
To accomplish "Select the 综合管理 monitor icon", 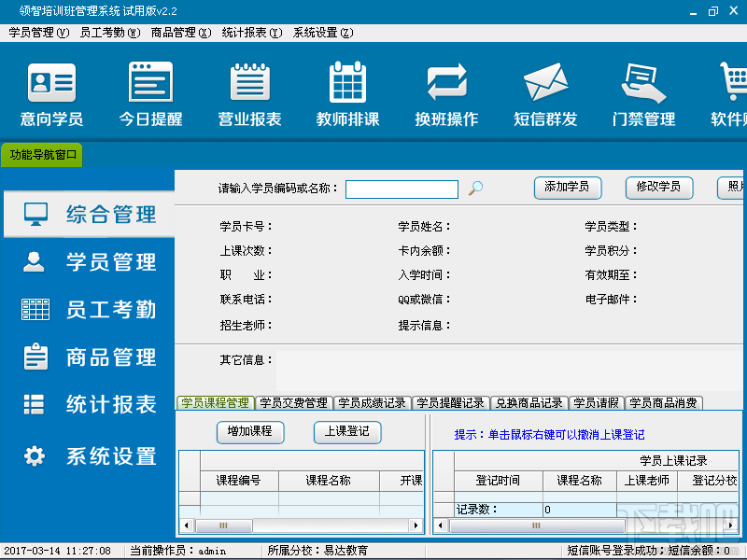I will point(35,215).
